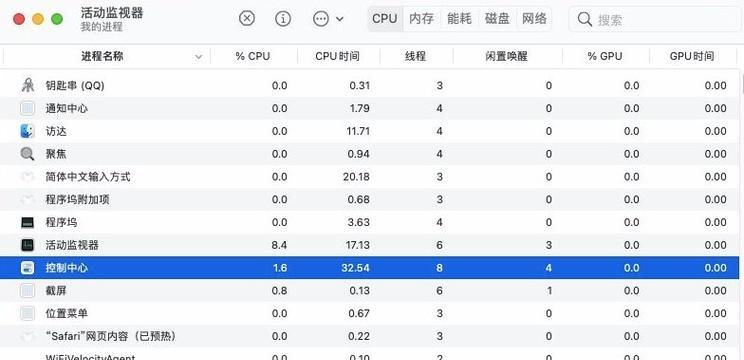Screen dimensions: 744x360
Task: Click the stop process (X) toolbar icon
Action: click(x=247, y=18)
